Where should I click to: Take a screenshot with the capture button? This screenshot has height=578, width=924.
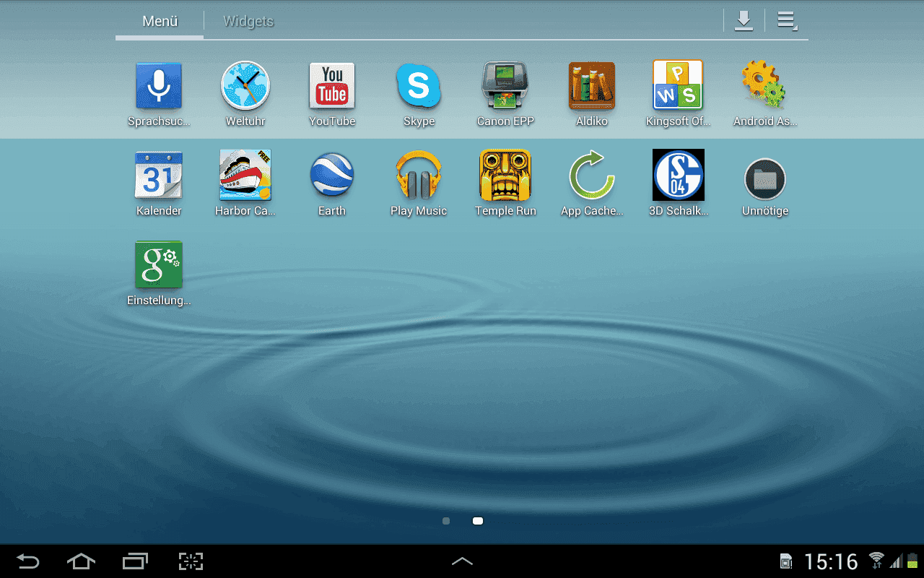(x=191, y=561)
